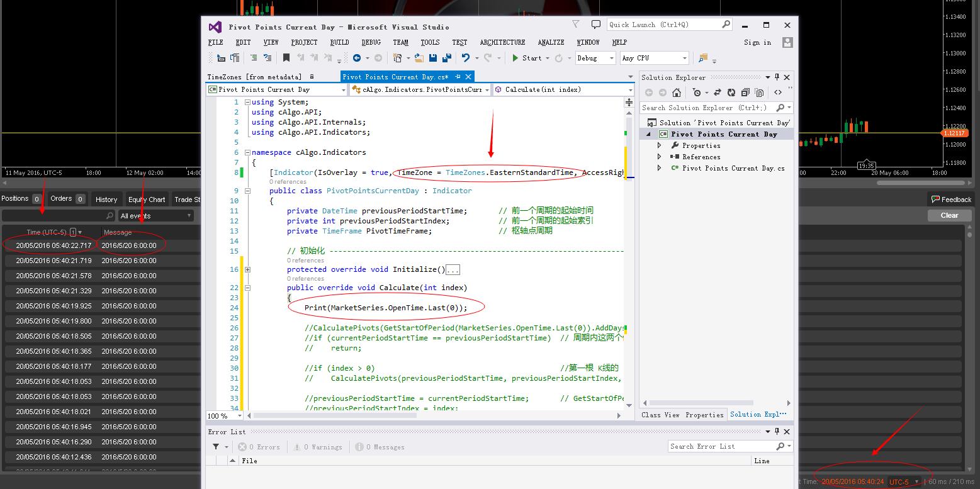Open the BUILD menu
Viewport: 980px width, 489px height.
(339, 42)
